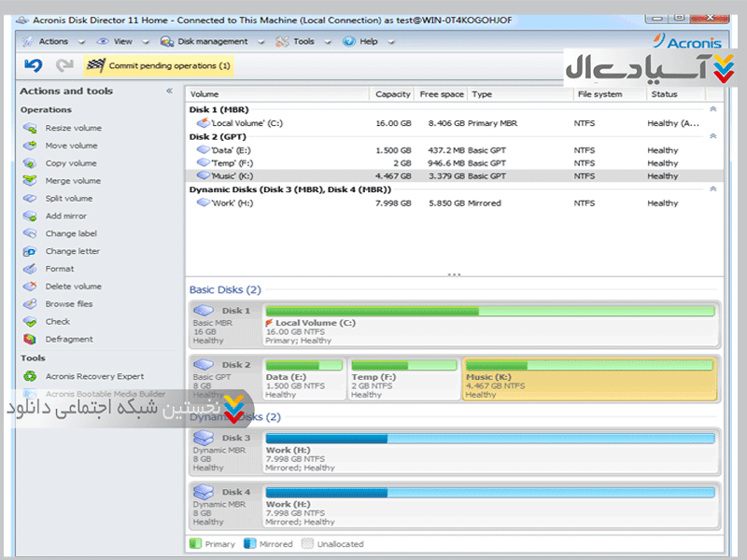Click Commit pending operations button

tap(160, 65)
